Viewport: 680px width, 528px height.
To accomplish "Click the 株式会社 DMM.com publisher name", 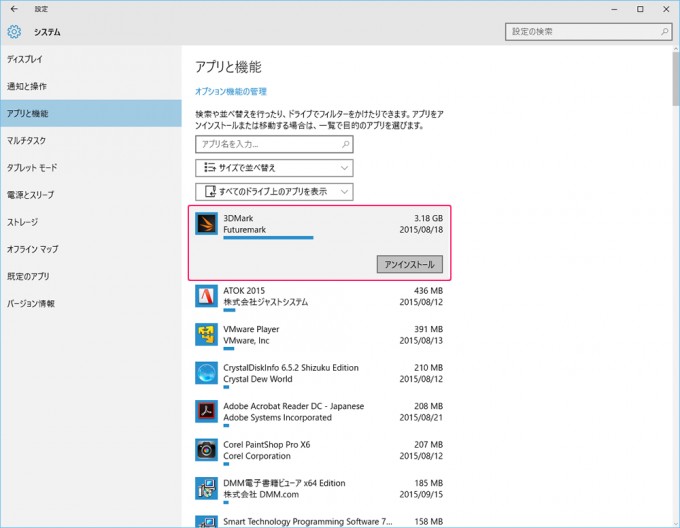I will pyautogui.click(x=261, y=494).
